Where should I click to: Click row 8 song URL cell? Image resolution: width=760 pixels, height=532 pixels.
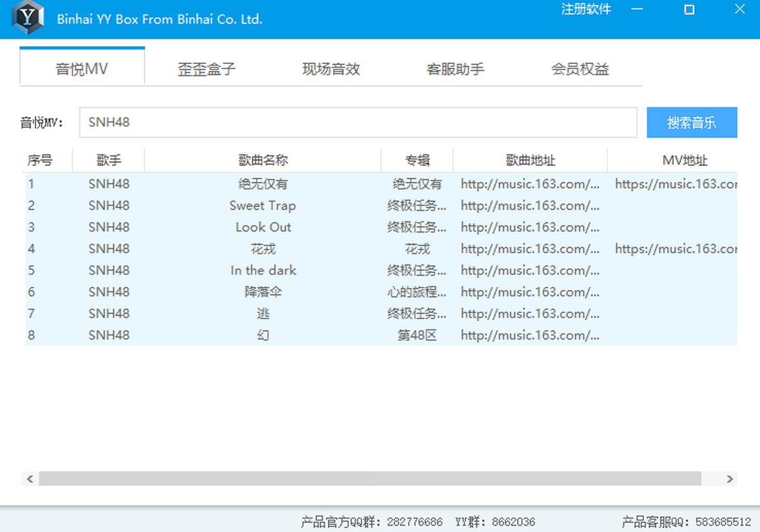point(530,335)
